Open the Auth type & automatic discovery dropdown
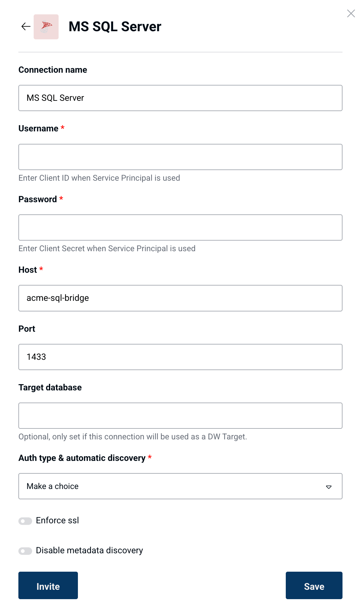The height and width of the screenshot is (611, 364). [180, 486]
